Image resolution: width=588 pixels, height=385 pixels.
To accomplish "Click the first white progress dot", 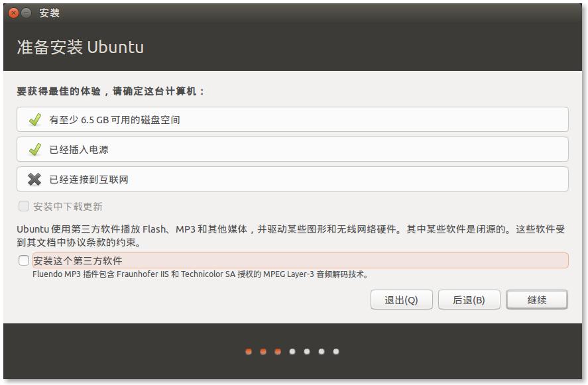I will coord(292,352).
